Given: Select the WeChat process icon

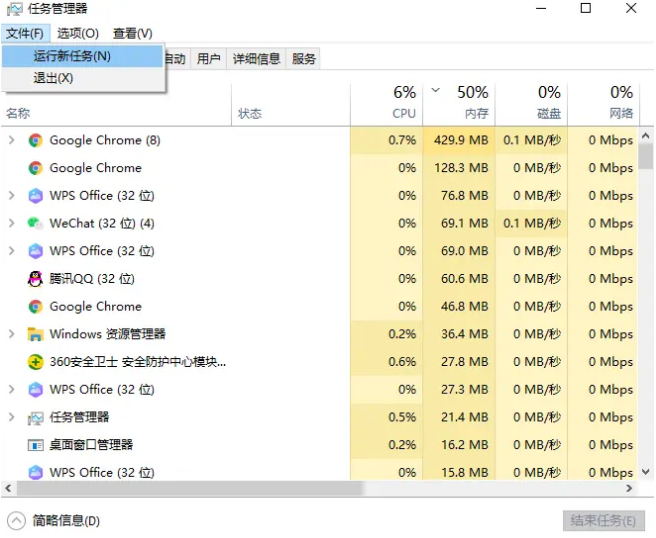Looking at the screenshot, I should pos(35,224).
